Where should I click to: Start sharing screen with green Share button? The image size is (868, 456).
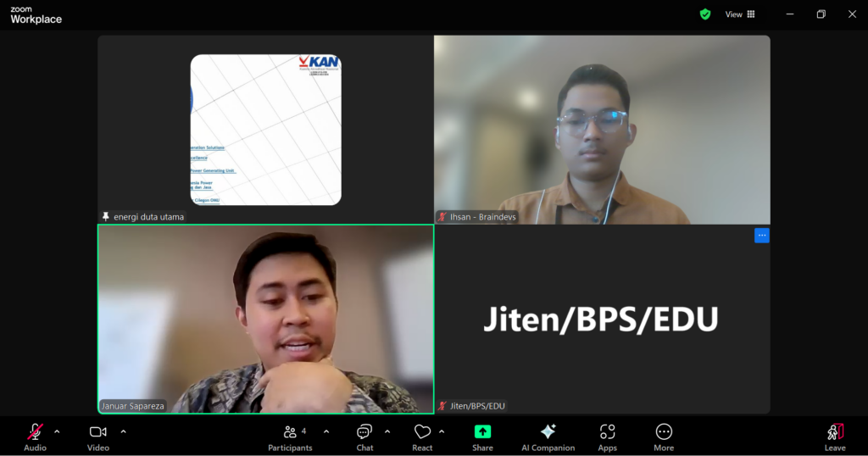482,432
